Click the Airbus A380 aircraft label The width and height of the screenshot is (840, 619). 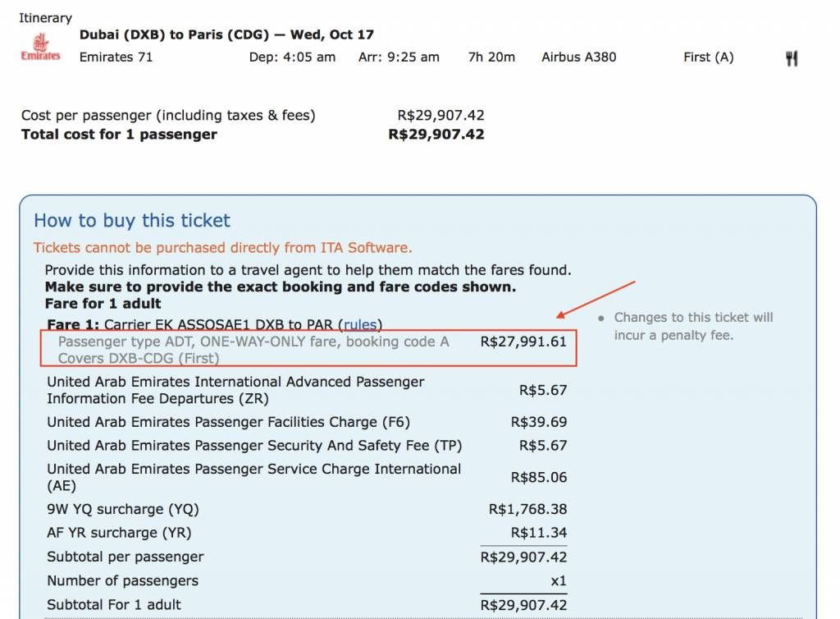click(578, 57)
